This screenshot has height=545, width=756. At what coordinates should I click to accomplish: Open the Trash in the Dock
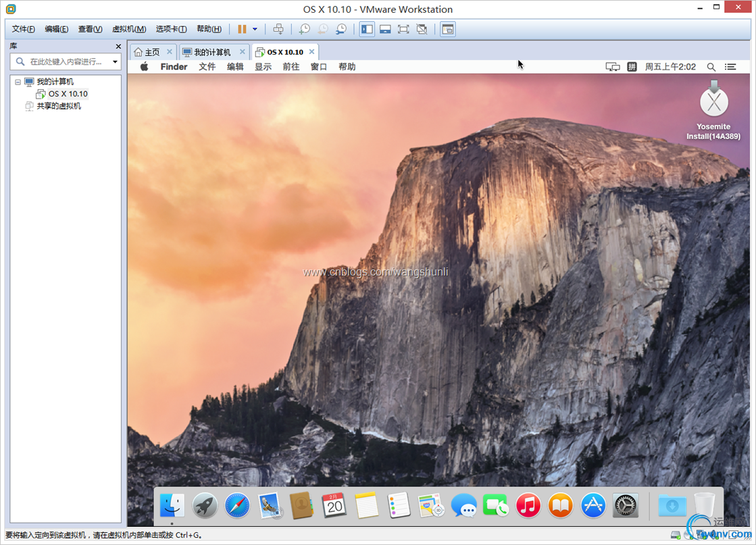[705, 505]
